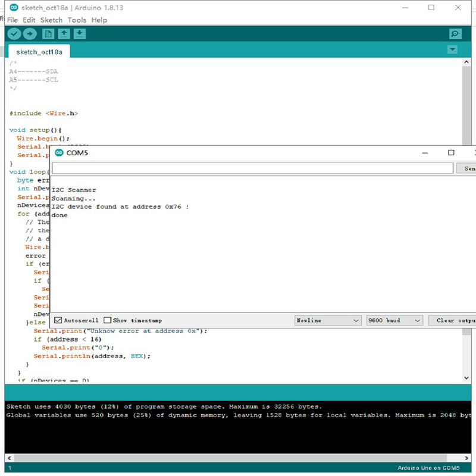This screenshot has height=476, width=476.
Task: Open the Tools menu
Action: pyautogui.click(x=77, y=20)
